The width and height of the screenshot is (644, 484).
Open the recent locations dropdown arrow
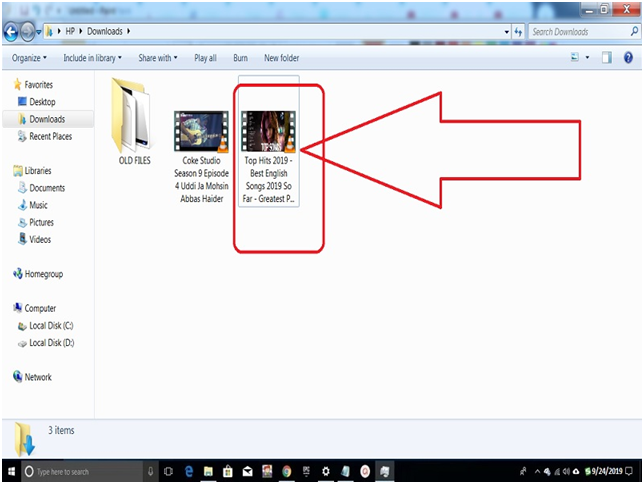point(39,32)
